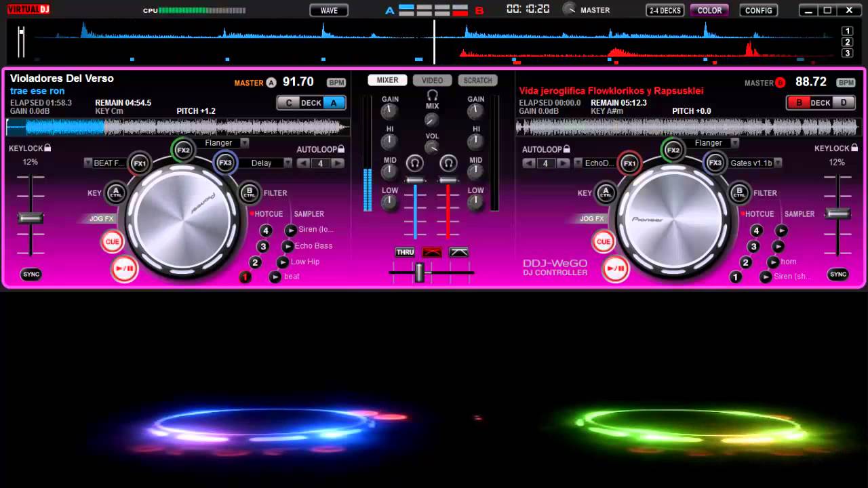Trigger hot cue 4 on left deck

(266, 231)
